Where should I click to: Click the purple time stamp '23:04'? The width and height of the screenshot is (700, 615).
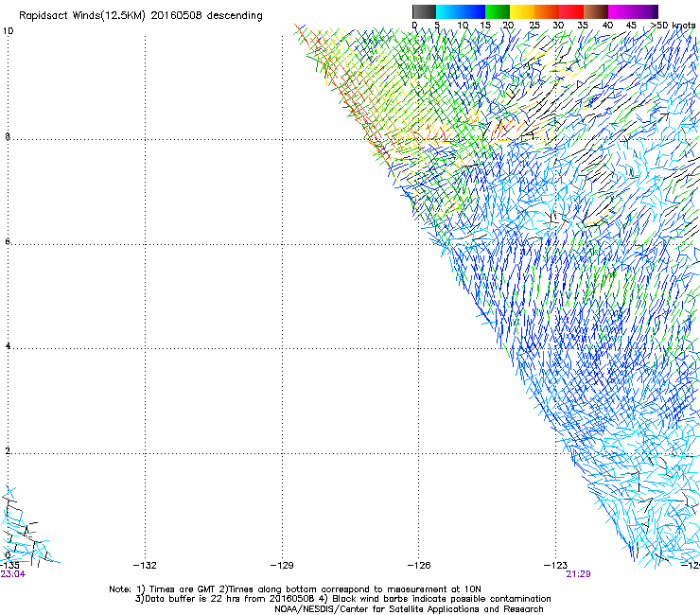[x=13, y=574]
